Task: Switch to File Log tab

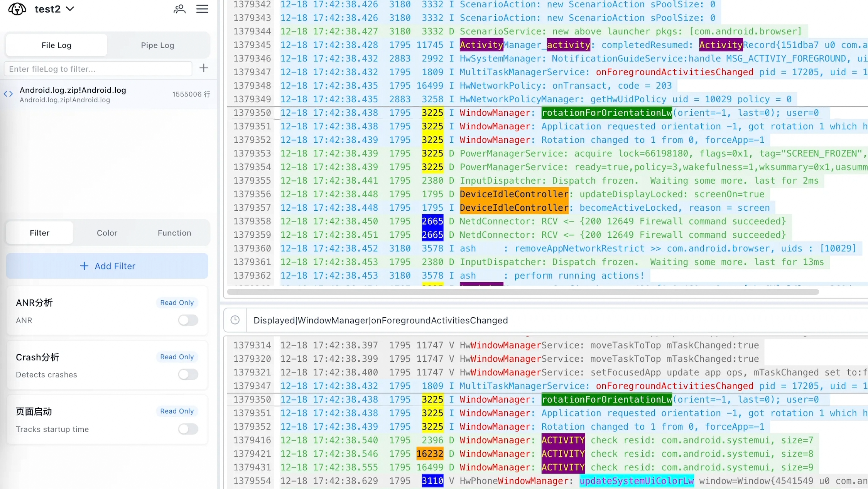Action: [x=56, y=45]
